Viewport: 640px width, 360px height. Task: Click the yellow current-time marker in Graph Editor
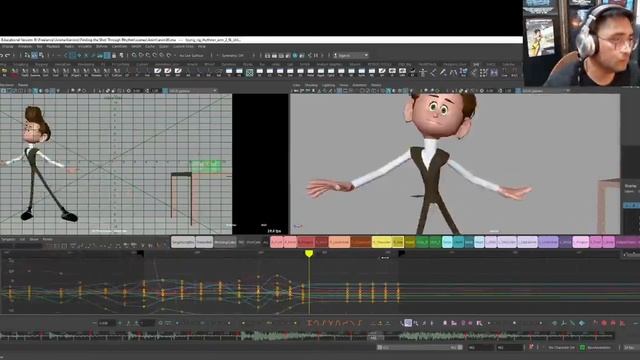(309, 253)
